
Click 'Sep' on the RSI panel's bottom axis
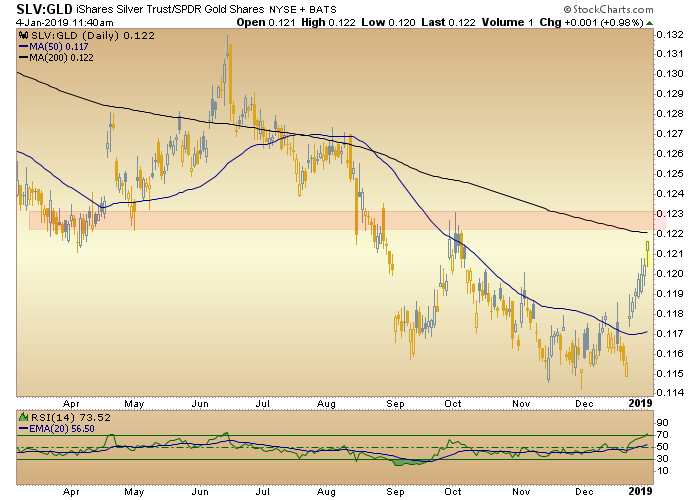click(x=395, y=492)
